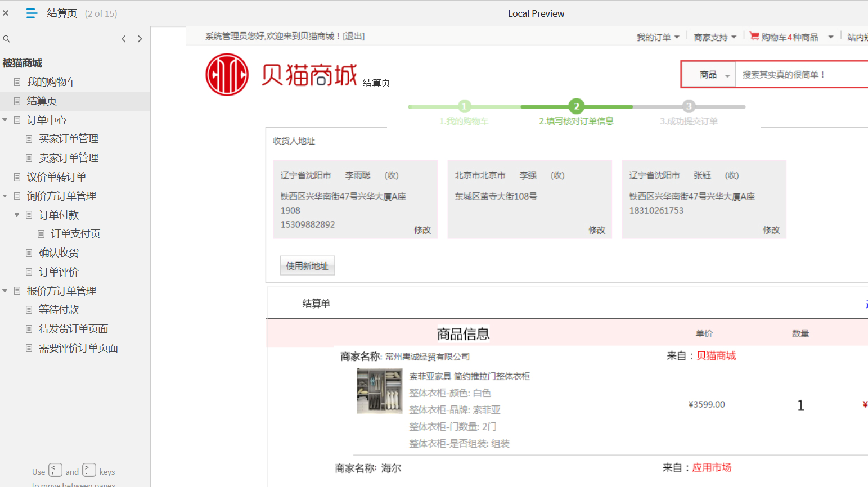The width and height of the screenshot is (868, 487).
Task: Collapse the 报价方订单管理 tree node
Action: (5, 291)
